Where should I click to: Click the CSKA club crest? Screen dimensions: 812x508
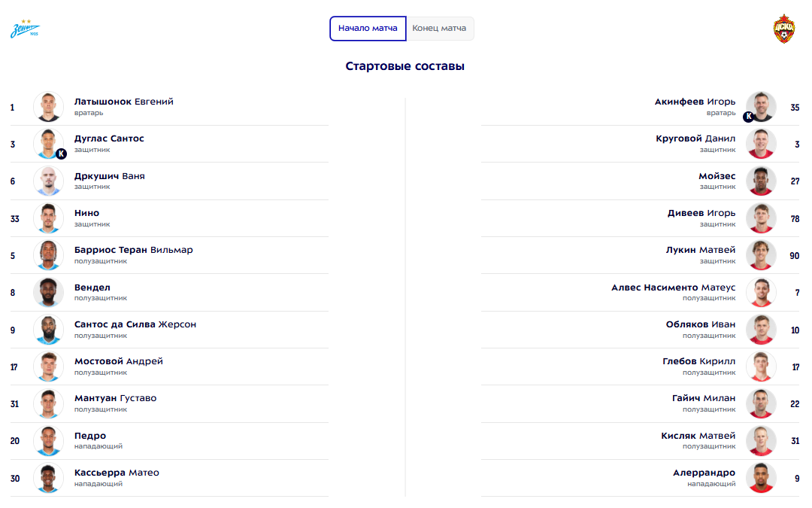[x=785, y=29]
